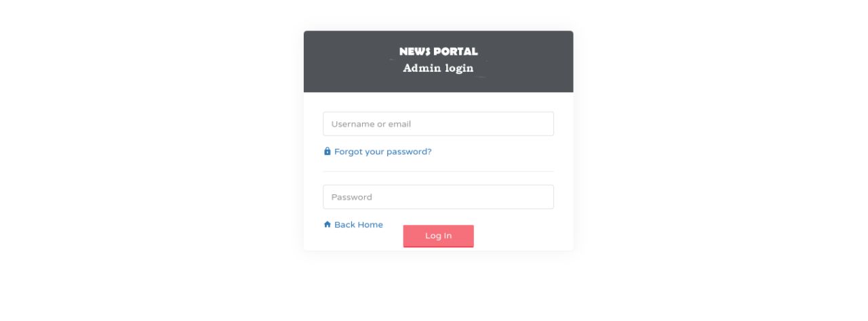Click the padlock icon beside Forgot your password
Viewport: 868px width, 321px height.
coord(327,152)
